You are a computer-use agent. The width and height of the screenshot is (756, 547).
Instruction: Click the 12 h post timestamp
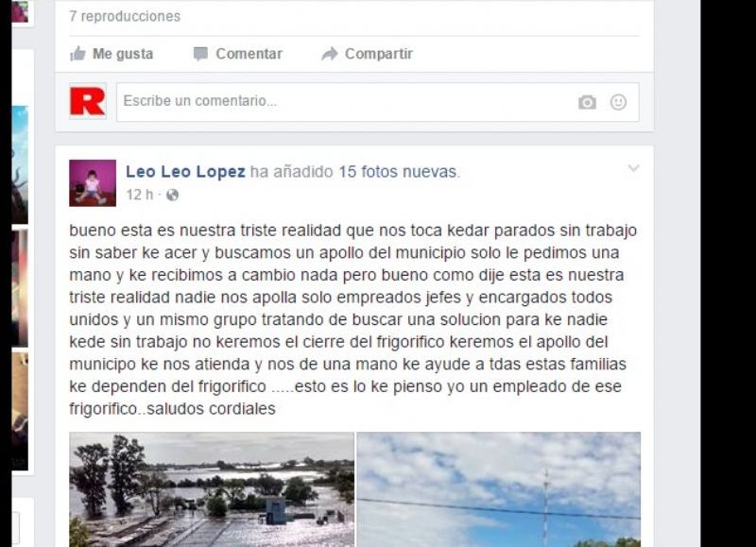click(x=139, y=195)
